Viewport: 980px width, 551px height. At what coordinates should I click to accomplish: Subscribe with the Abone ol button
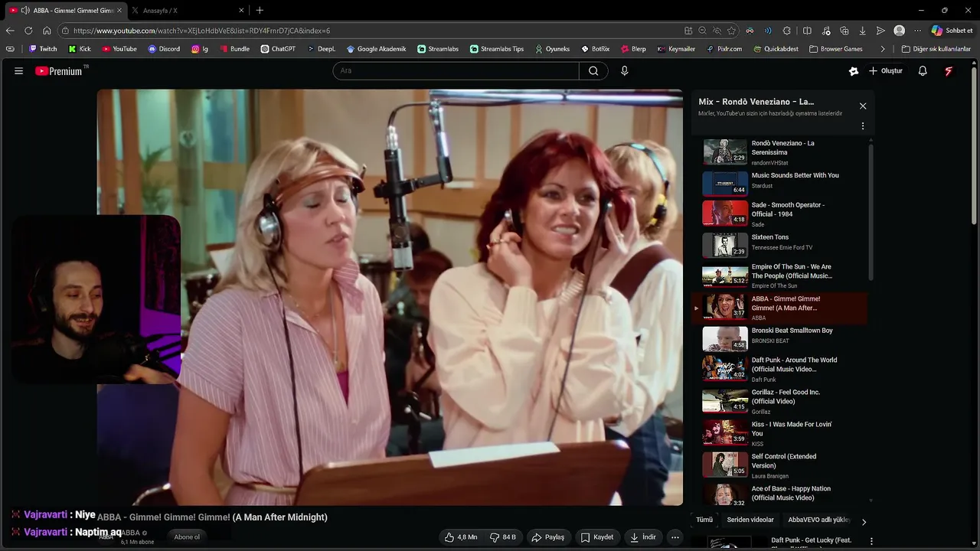pos(187,537)
